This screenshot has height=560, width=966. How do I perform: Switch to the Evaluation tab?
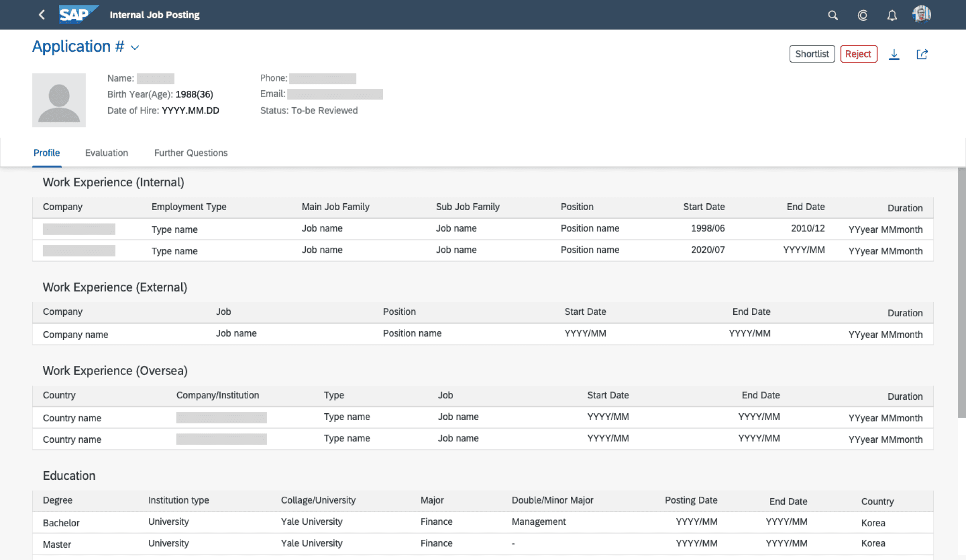pos(106,153)
